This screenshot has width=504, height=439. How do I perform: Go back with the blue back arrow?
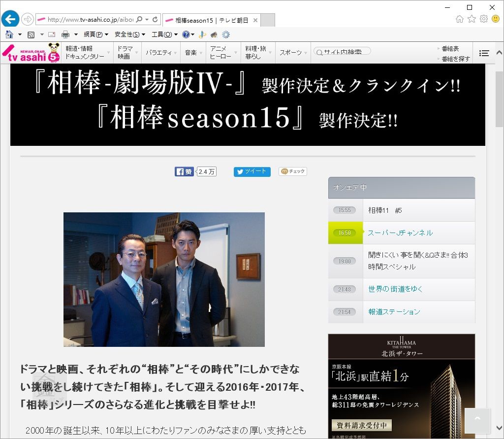tap(10, 19)
